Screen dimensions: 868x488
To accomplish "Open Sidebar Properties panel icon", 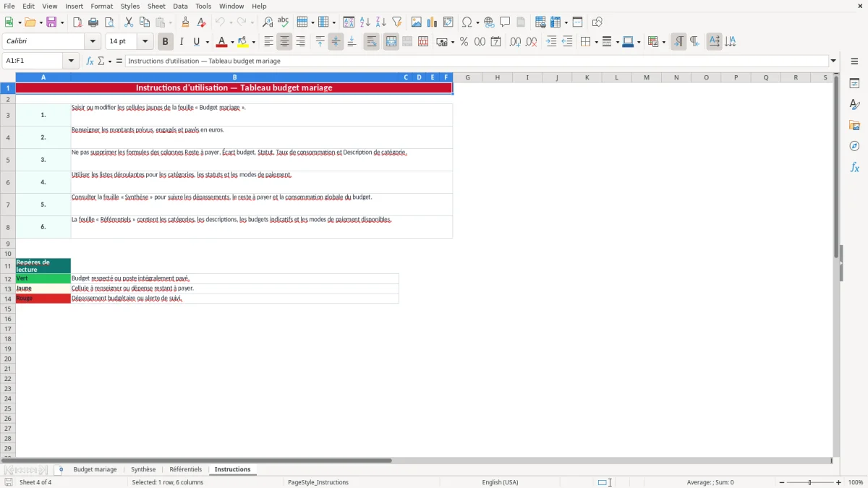I will (854, 84).
